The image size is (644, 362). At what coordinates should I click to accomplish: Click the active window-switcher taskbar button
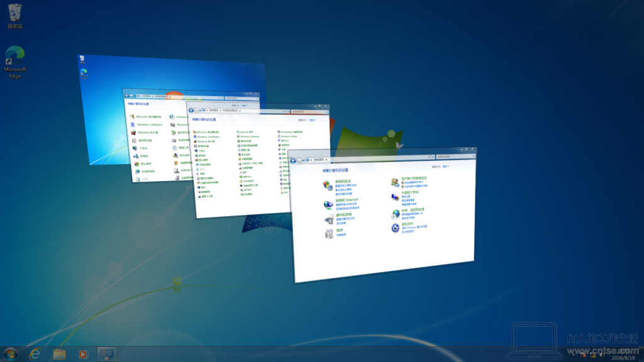coord(107,354)
